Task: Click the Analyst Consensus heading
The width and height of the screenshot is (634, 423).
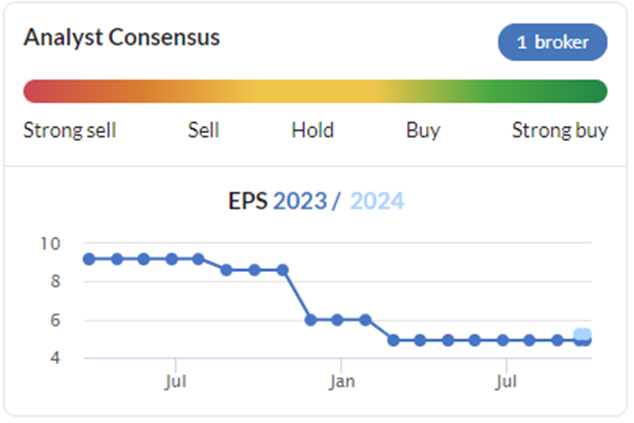Action: coord(122,38)
